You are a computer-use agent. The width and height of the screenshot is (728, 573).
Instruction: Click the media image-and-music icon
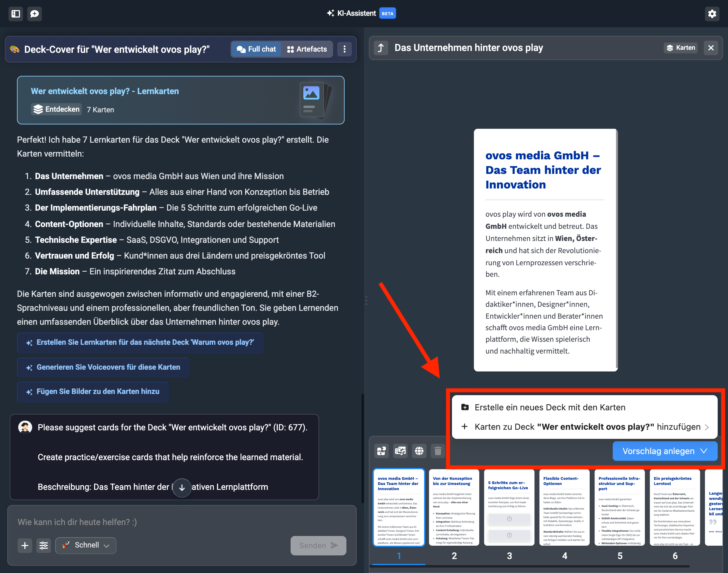point(400,451)
